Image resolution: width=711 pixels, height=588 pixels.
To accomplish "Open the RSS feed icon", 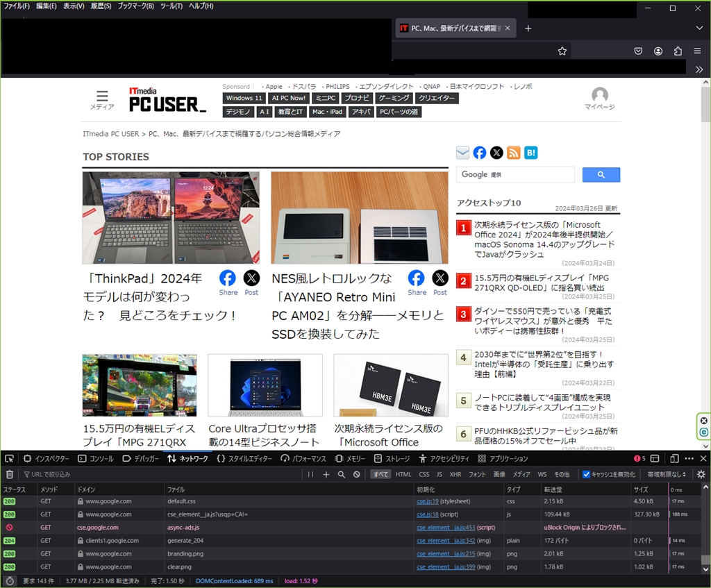I will pyautogui.click(x=513, y=153).
